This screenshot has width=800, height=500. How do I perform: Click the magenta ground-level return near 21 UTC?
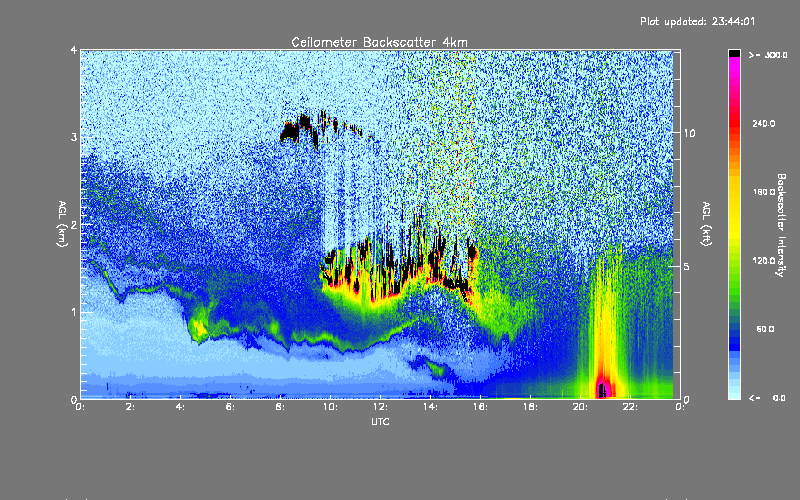[x=604, y=389]
